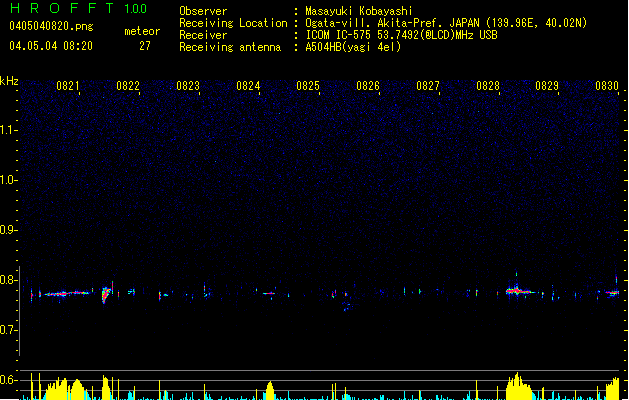Click the bright echo burst near 0828
This screenshot has width=629, height=400.
(518, 290)
